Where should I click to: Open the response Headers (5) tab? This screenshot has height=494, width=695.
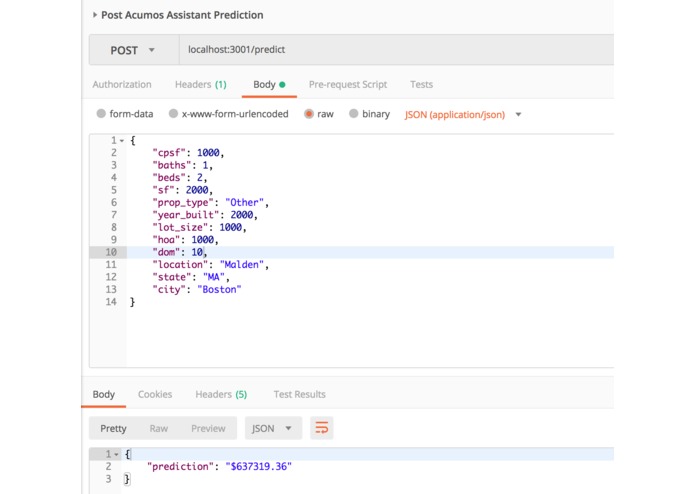click(x=221, y=394)
